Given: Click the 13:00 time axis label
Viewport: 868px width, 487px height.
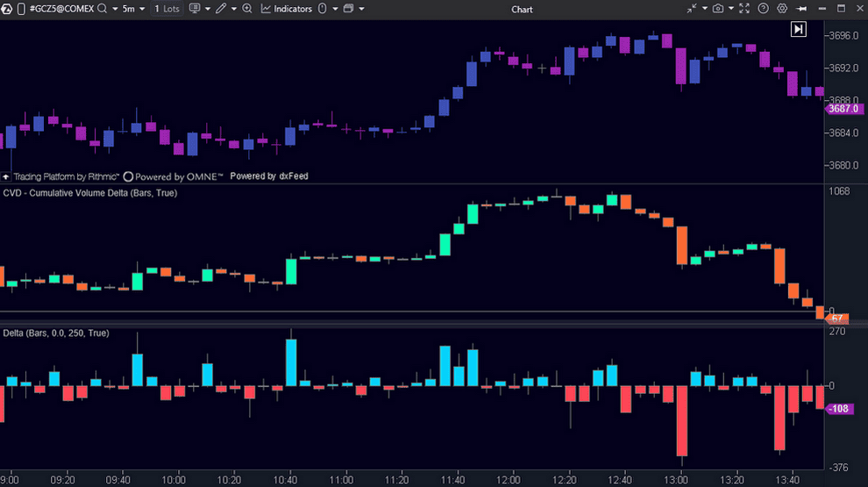Looking at the screenshot, I should 677,480.
